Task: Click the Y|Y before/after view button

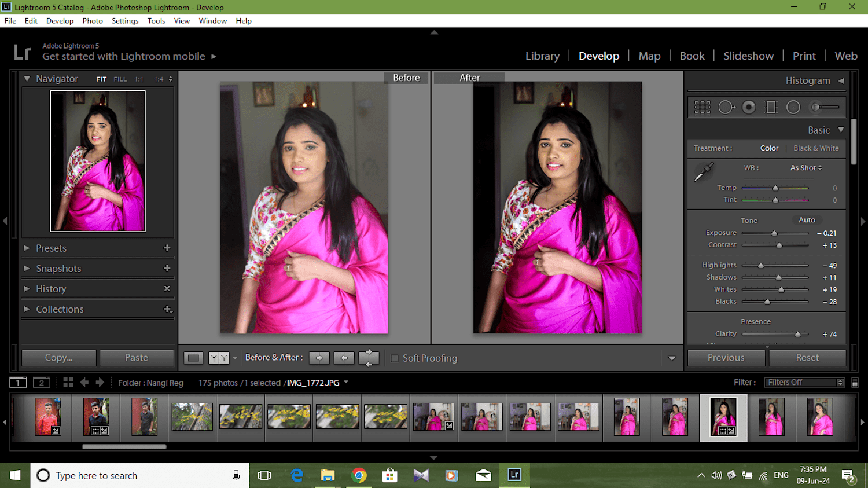Action: pos(219,358)
